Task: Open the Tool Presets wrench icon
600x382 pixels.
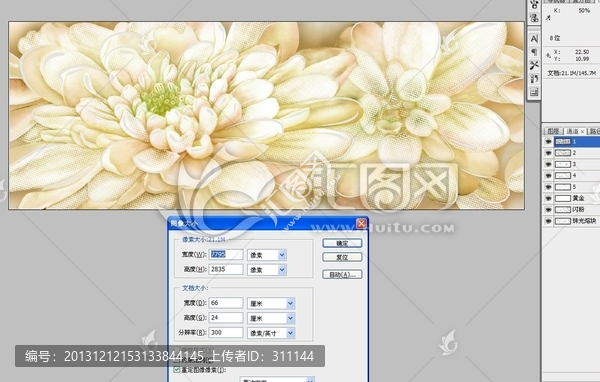Action: [x=534, y=65]
